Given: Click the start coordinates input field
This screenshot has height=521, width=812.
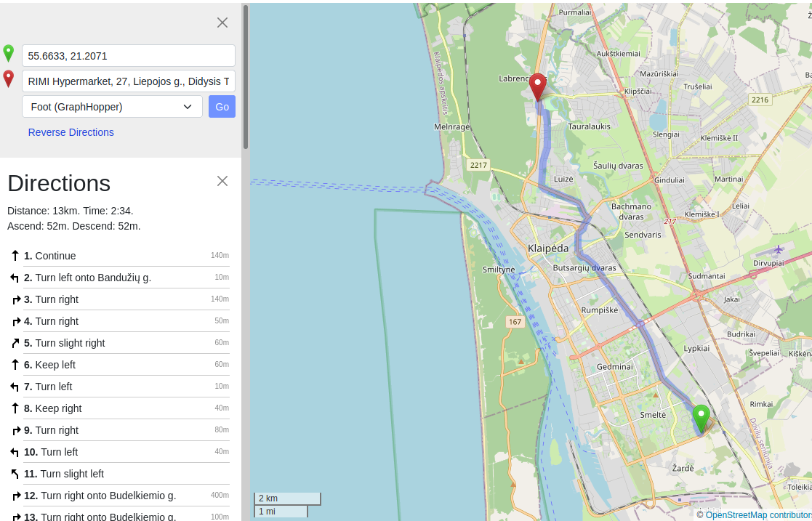Looking at the screenshot, I should coord(129,55).
